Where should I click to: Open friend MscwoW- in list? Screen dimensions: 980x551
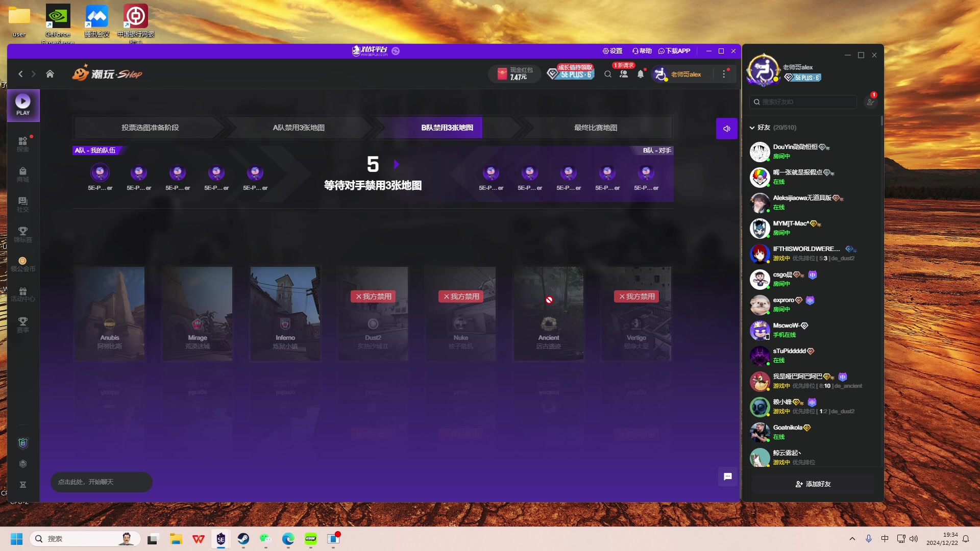(x=812, y=330)
